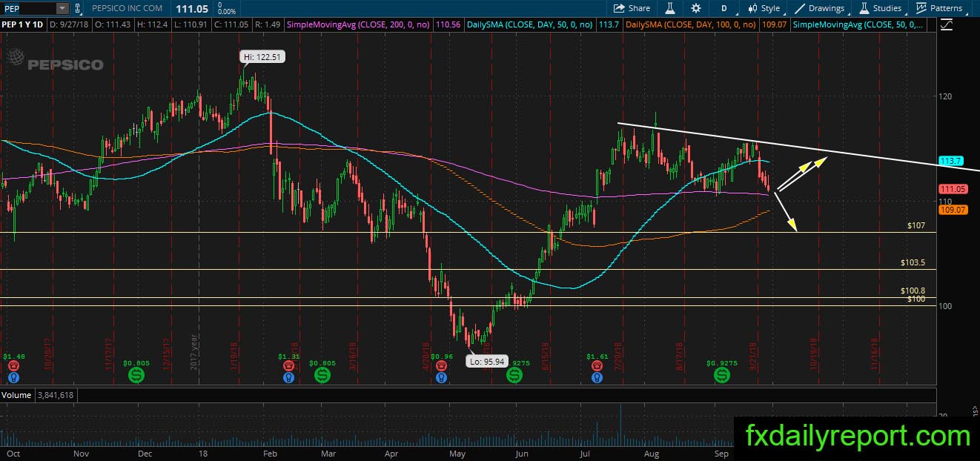Open the Studies menu

[881, 8]
